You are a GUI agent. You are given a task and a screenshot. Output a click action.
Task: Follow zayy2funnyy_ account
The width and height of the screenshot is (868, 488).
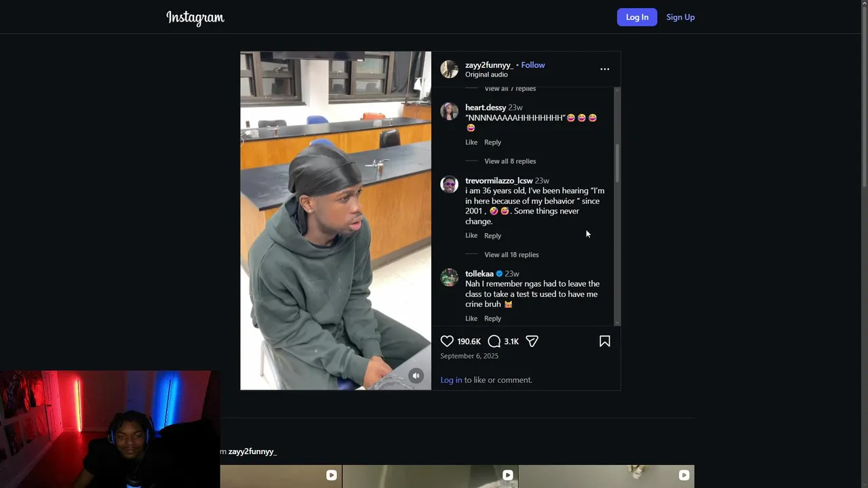pyautogui.click(x=533, y=65)
